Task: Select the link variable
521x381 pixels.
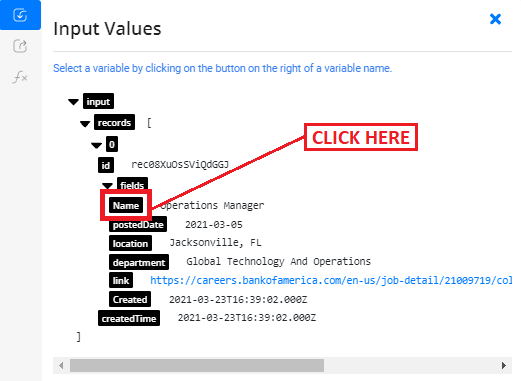Action: tap(121, 280)
